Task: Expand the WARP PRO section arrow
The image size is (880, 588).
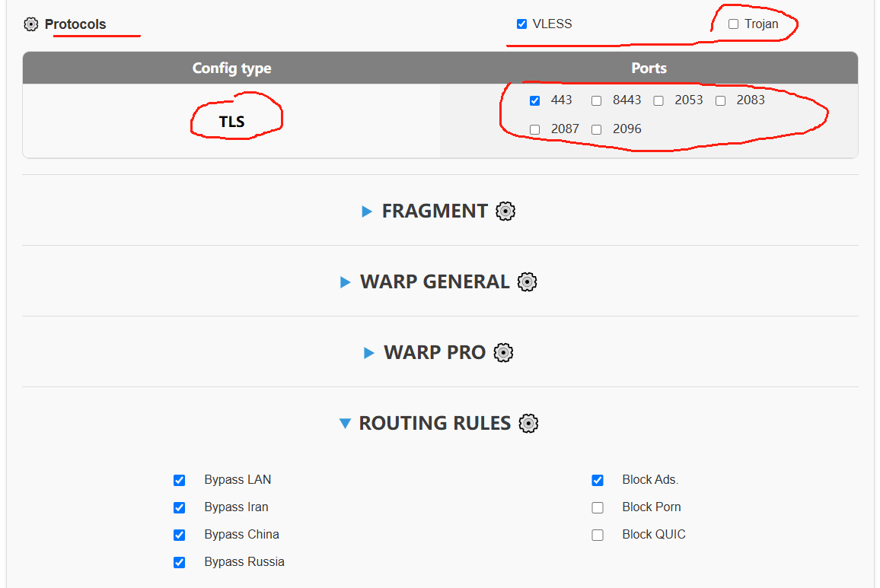Action: pyautogui.click(x=369, y=353)
